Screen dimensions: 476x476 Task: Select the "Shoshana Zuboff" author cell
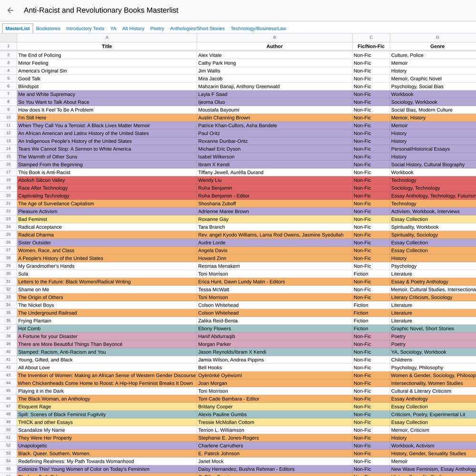pyautogui.click(x=275, y=204)
